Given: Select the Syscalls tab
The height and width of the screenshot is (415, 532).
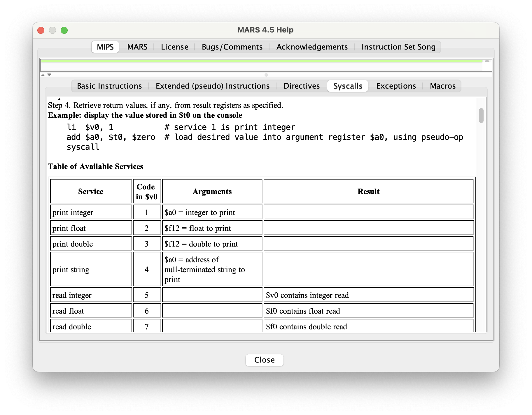Looking at the screenshot, I should (348, 86).
